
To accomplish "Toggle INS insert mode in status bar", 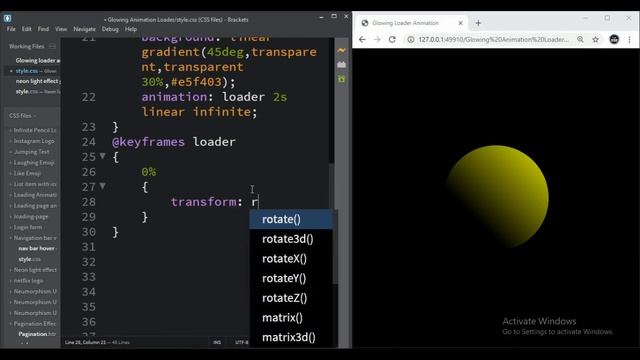I will click(217, 342).
